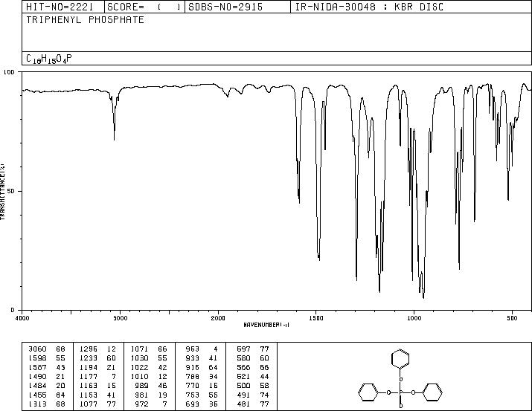Select the 693 peak entry
Image resolution: width=532 pixels, height=411 pixels.
202,404
